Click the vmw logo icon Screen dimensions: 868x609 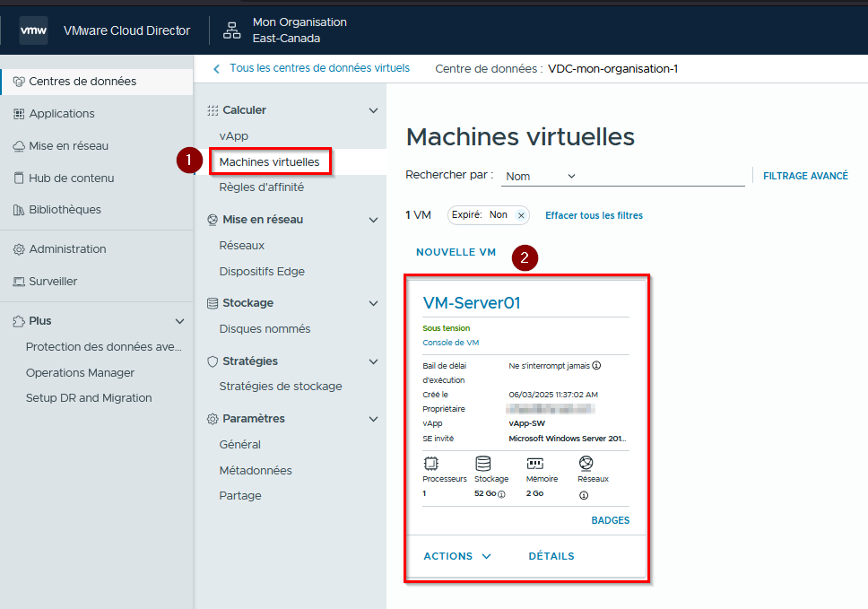[x=33, y=30]
